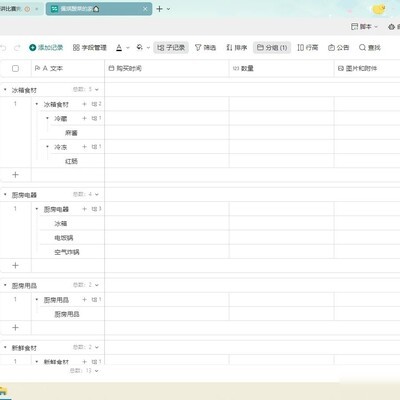This screenshot has height=400, width=400.
Task: Select the 红肠 cell
Action: tap(72, 161)
